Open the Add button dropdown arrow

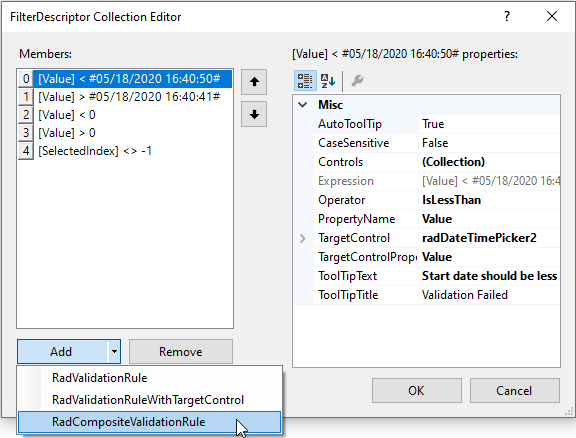[114, 352]
